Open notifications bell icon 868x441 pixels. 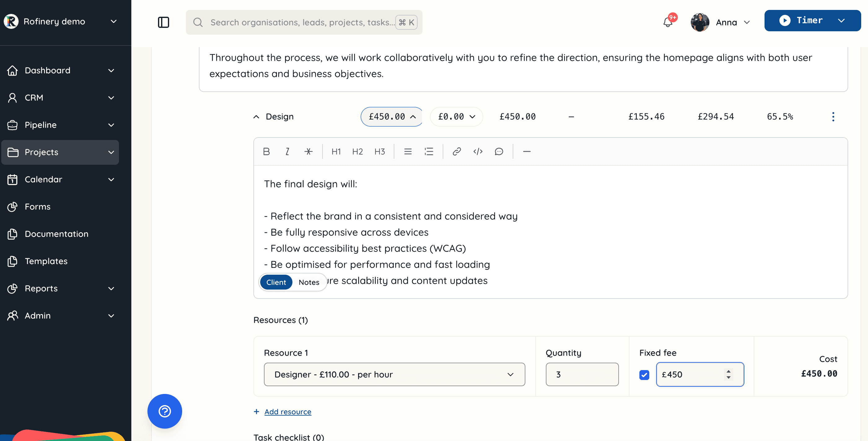[668, 22]
